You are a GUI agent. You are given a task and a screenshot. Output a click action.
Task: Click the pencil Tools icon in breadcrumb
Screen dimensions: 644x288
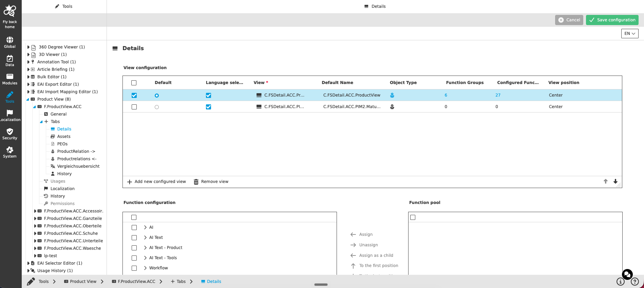click(x=31, y=282)
